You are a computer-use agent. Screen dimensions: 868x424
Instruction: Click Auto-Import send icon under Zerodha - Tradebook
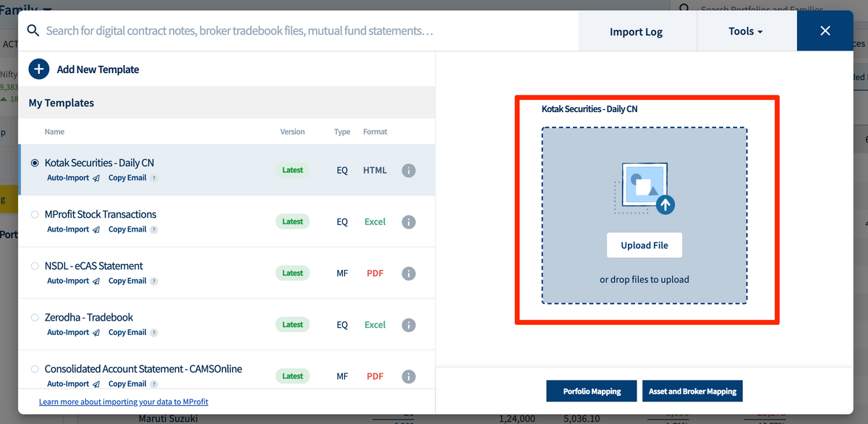coord(96,332)
